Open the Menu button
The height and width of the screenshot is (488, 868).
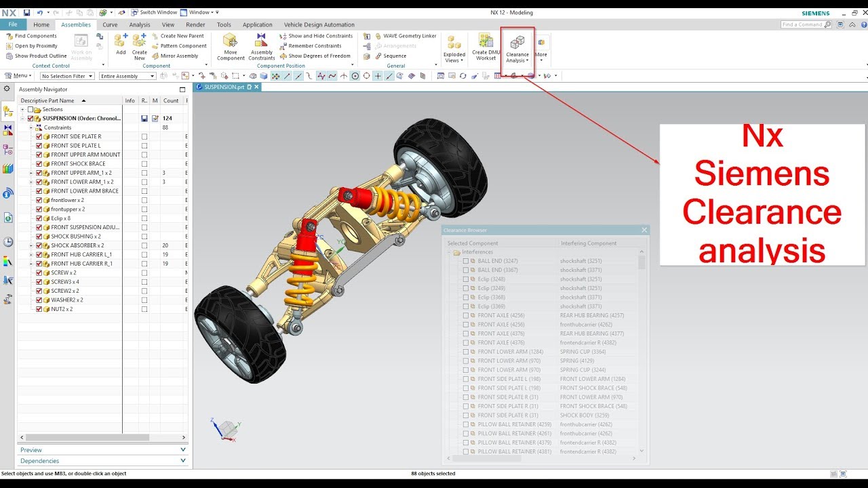coord(18,76)
